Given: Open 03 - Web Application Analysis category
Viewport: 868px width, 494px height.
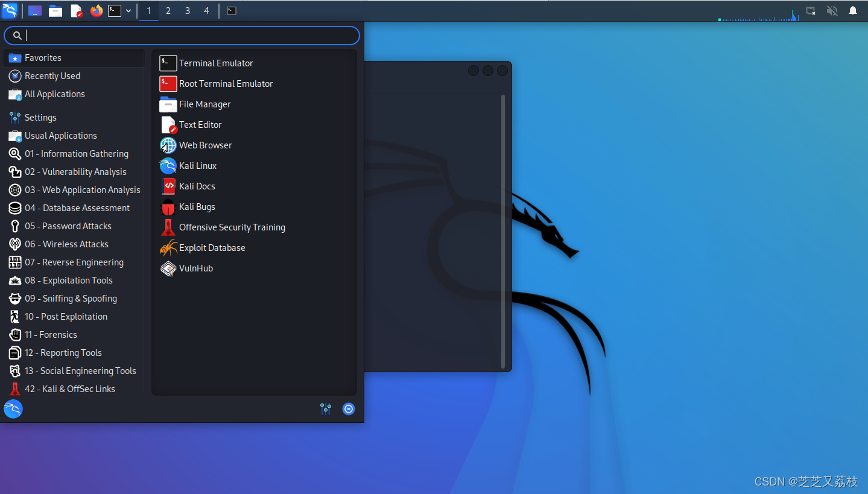Looking at the screenshot, I should [x=74, y=190].
